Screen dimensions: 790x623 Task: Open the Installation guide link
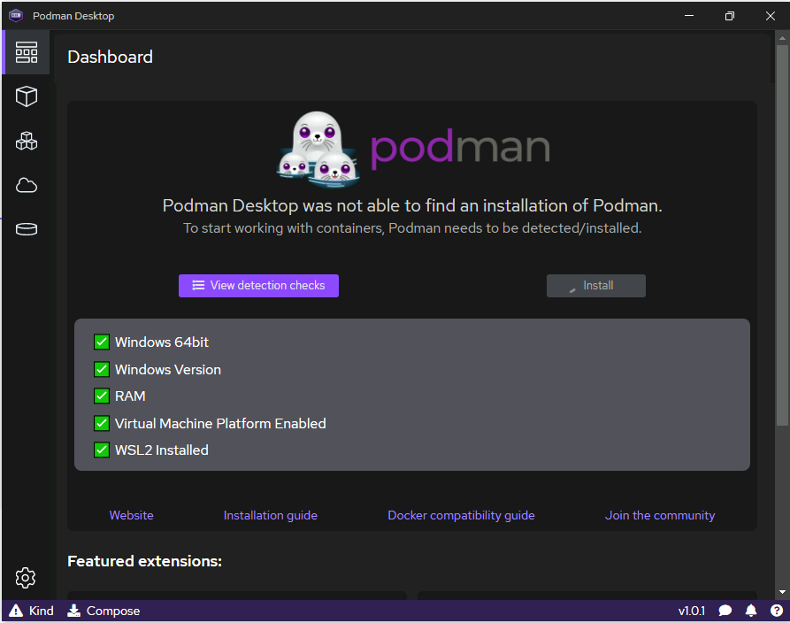pos(271,515)
